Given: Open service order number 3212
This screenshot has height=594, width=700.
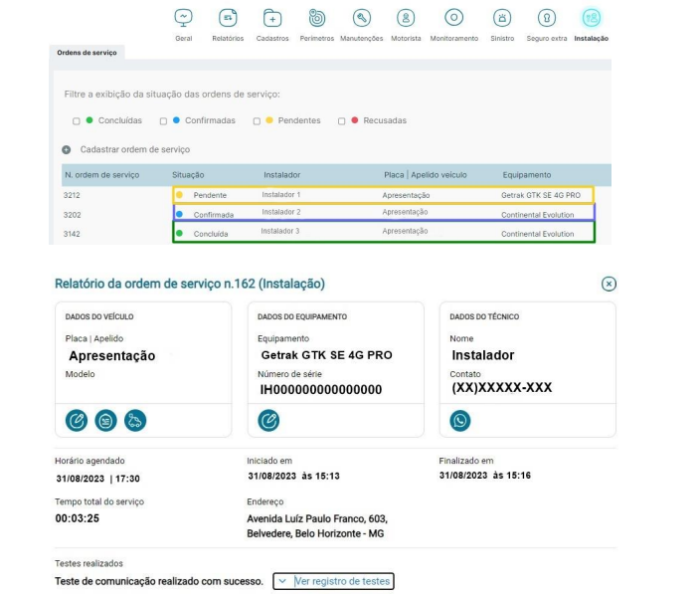Looking at the screenshot, I should pyautogui.click(x=72, y=195).
